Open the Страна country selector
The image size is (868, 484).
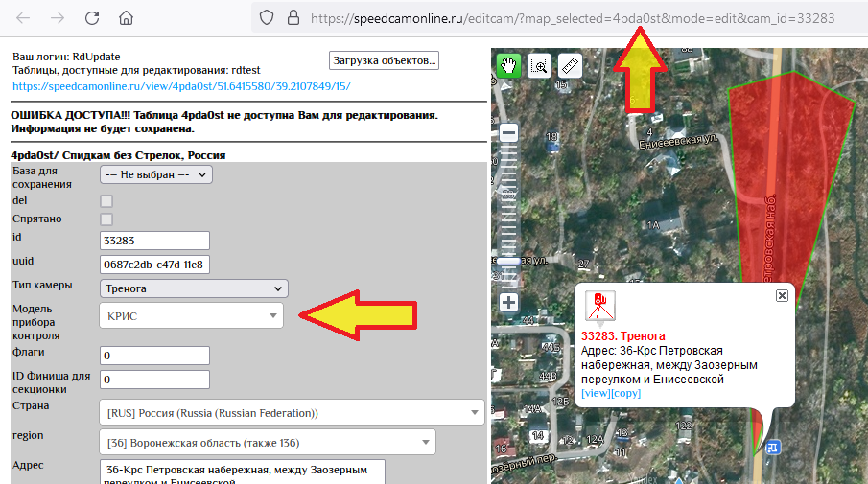tap(292, 413)
